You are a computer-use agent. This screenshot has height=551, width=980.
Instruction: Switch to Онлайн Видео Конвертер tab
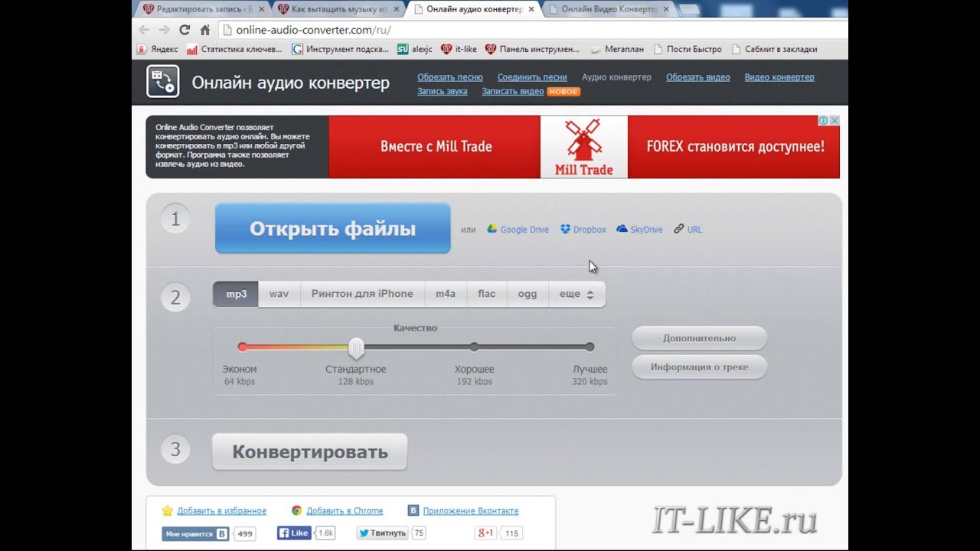point(608,9)
